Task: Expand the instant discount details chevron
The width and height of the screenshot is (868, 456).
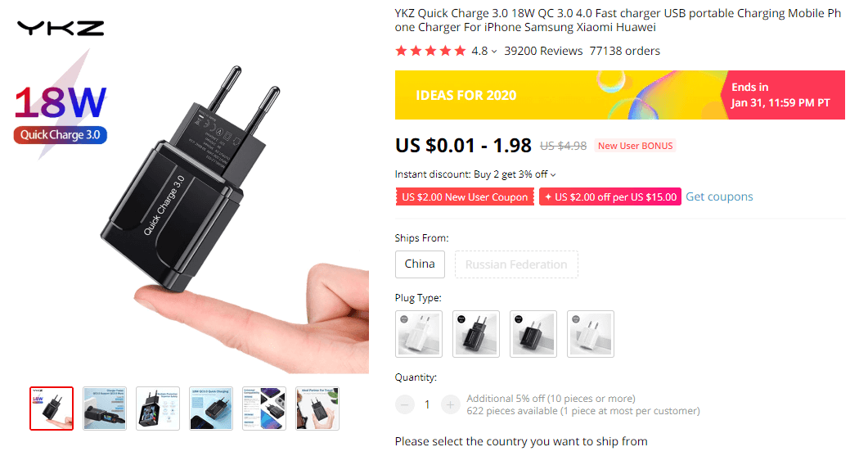Action: [x=553, y=175]
